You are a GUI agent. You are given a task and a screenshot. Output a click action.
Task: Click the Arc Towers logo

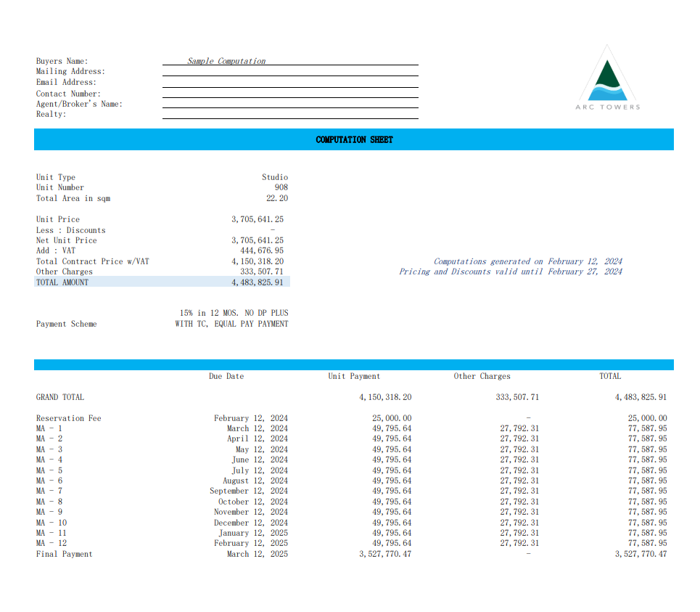pyautogui.click(x=607, y=78)
